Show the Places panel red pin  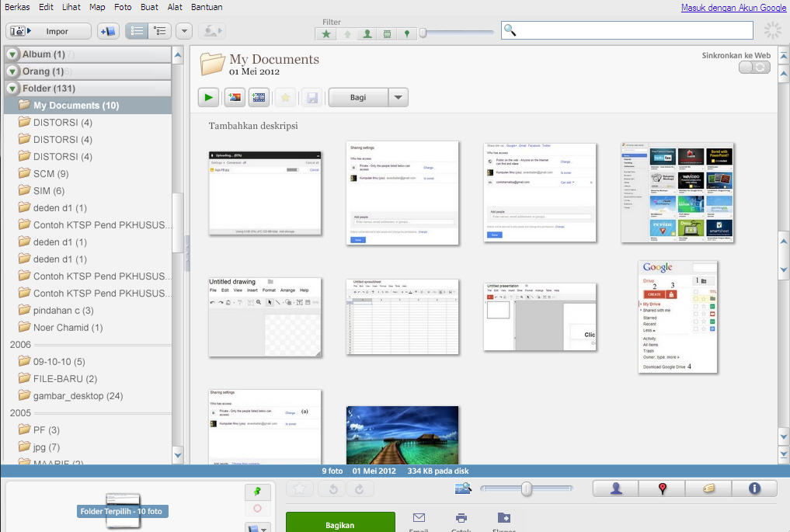tap(662, 489)
